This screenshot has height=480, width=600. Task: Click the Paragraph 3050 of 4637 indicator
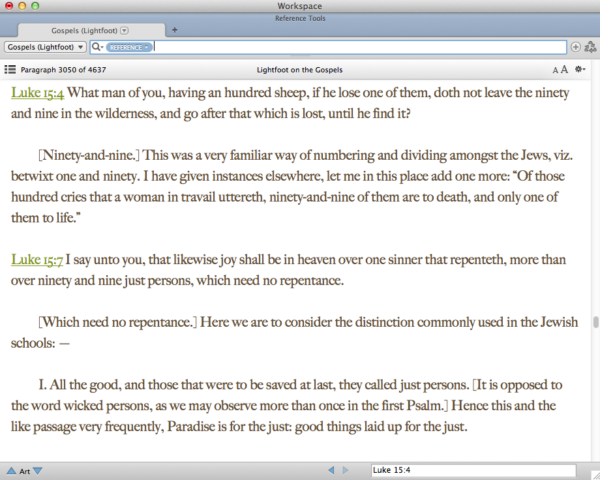click(x=63, y=70)
